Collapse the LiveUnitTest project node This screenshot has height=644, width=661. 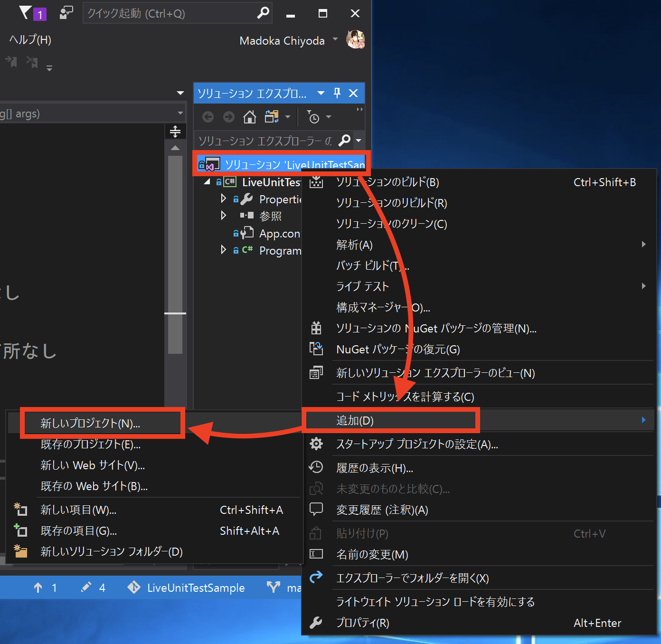click(x=207, y=182)
